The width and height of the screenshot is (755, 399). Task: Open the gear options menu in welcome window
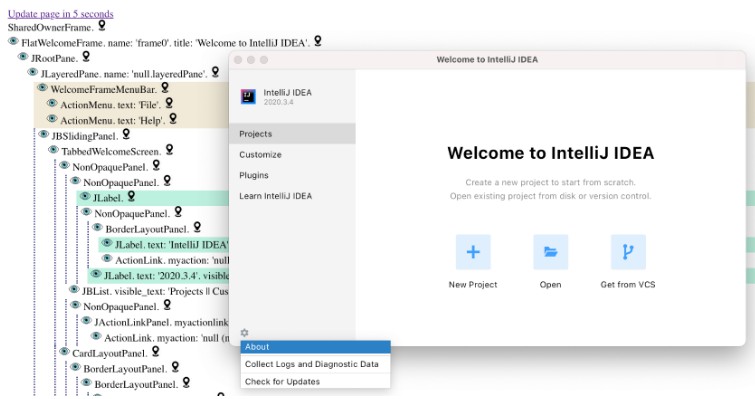245,333
